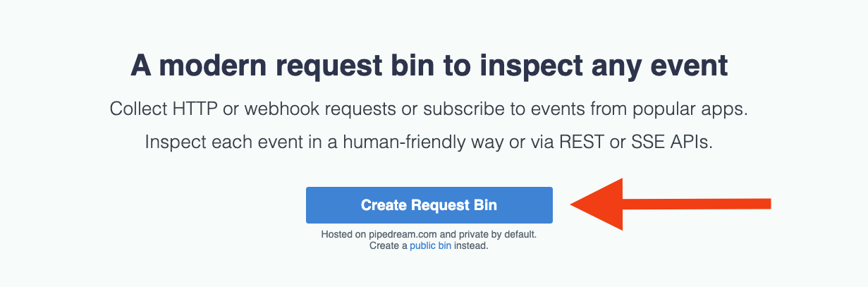Click the red arrow's horizontal shaft
Viewport: 868px width, 287px height.
(697, 204)
